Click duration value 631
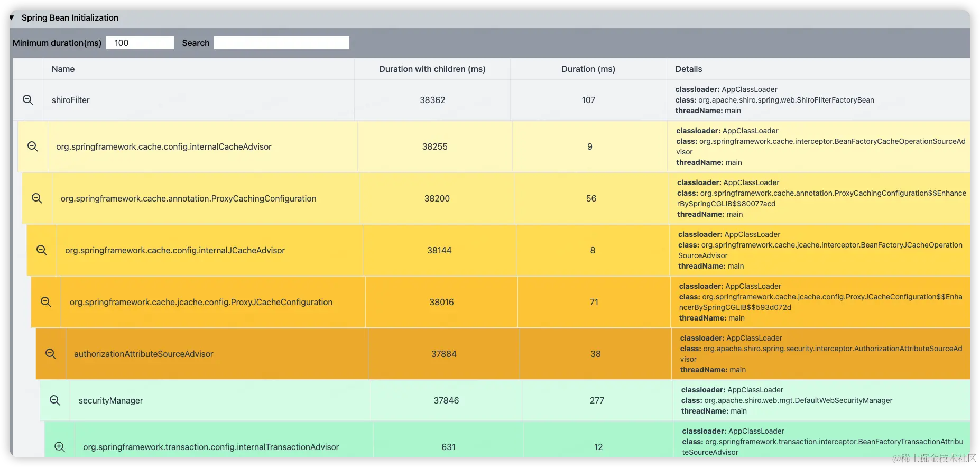 pos(449,447)
